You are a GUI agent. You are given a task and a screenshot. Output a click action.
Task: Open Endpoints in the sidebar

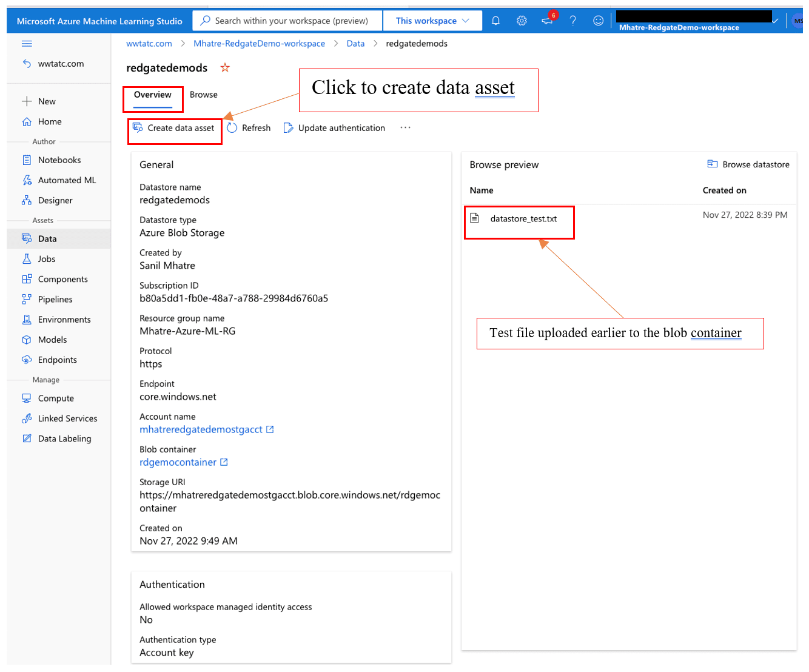59,360
